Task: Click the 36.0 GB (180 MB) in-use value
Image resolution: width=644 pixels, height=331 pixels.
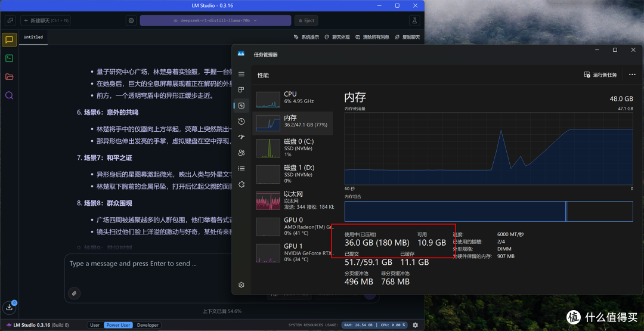Action: tap(377, 243)
